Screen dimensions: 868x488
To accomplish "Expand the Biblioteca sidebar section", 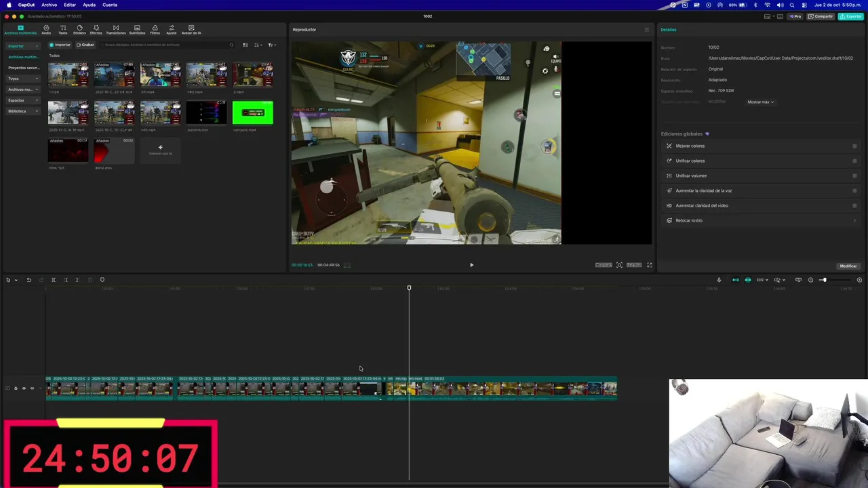I will click(23, 111).
